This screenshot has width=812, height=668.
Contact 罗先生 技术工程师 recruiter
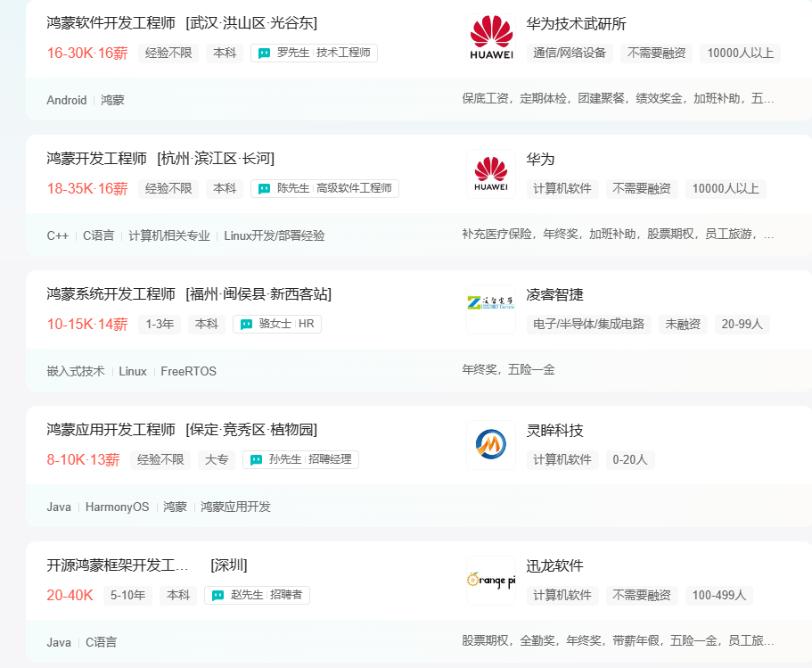[314, 53]
